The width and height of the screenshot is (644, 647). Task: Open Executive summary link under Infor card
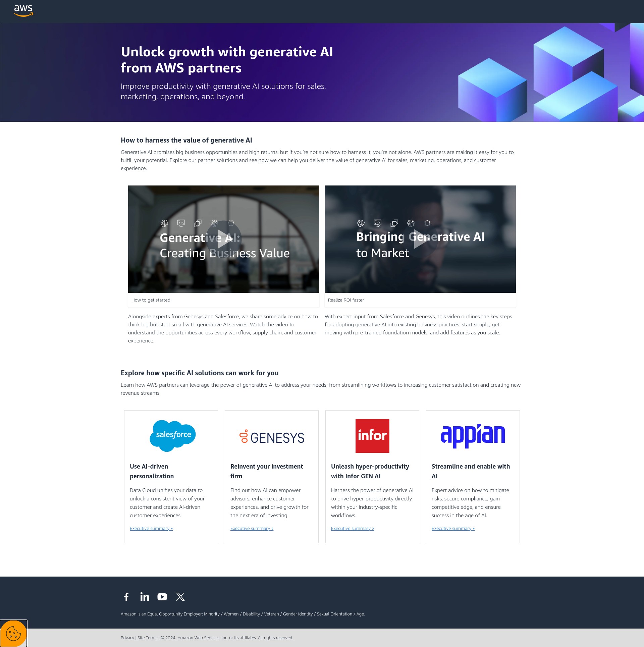[353, 528]
